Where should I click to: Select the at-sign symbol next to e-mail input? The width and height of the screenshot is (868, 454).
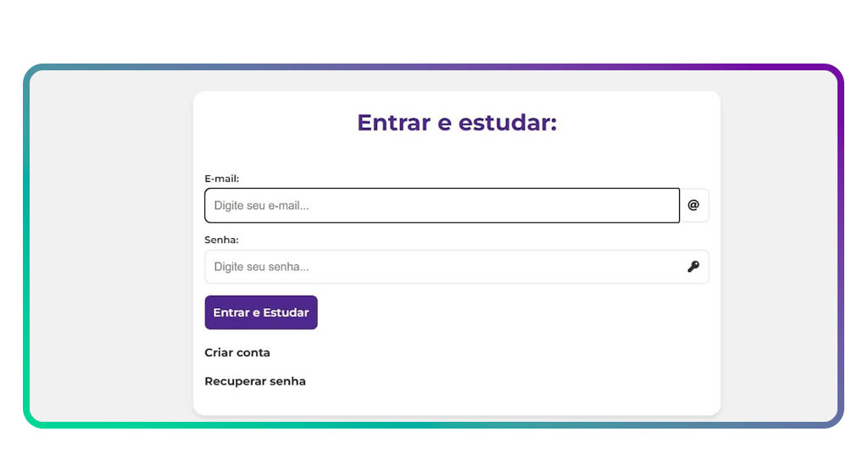pos(693,205)
